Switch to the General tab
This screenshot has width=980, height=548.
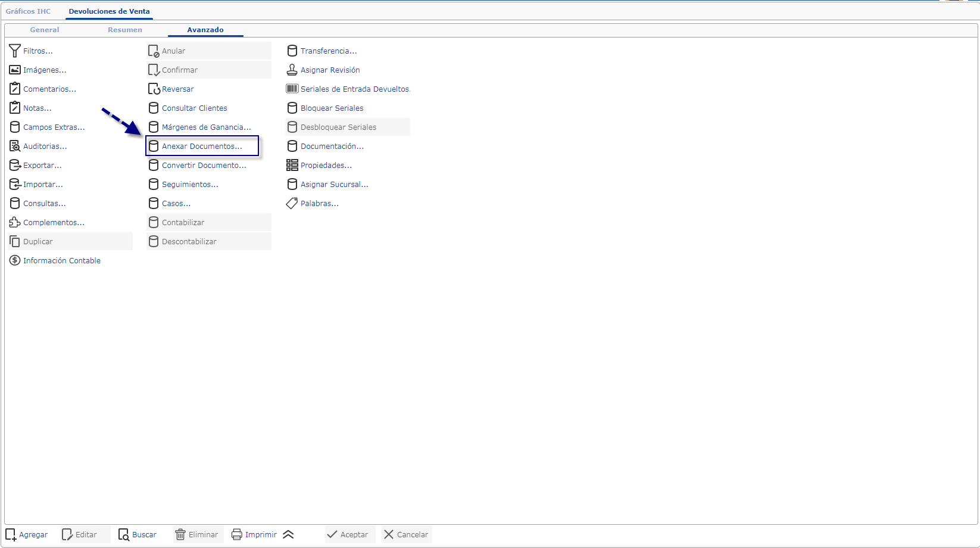[x=45, y=30]
